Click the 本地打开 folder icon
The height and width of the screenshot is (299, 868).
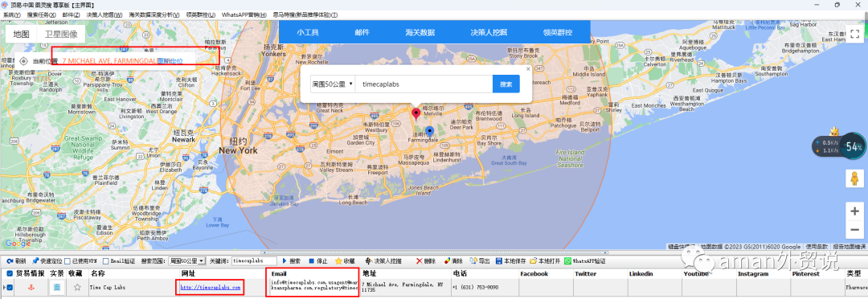tap(533, 260)
